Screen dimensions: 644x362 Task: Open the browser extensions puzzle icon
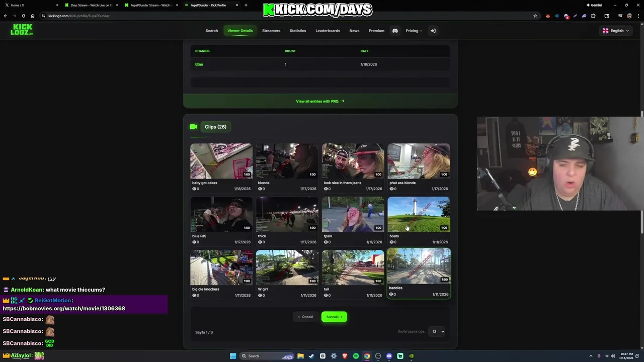point(593,16)
